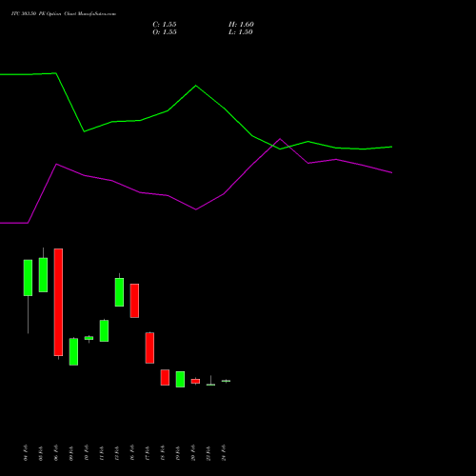Click the last small candle for 24 Feb

226,381
